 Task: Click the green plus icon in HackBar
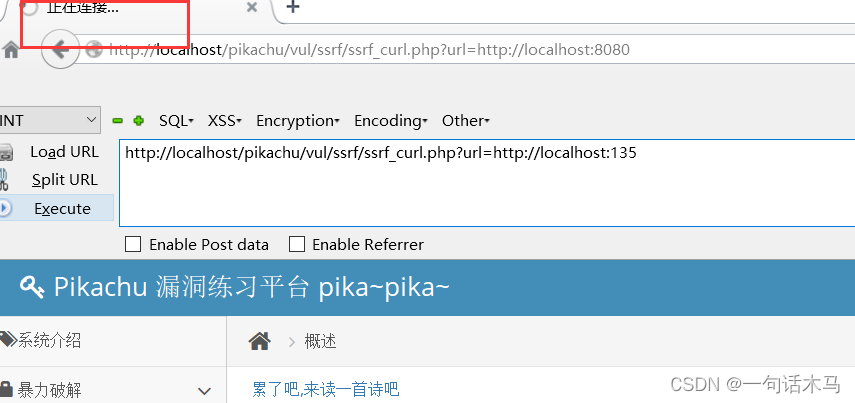coord(139,121)
